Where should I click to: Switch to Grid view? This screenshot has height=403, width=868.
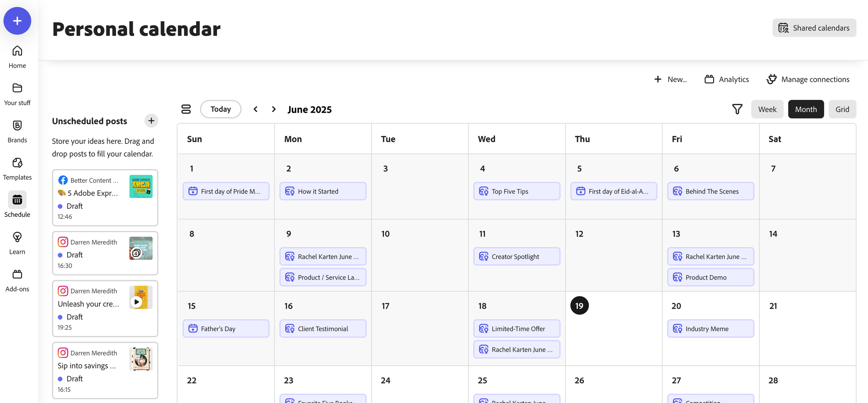click(842, 109)
